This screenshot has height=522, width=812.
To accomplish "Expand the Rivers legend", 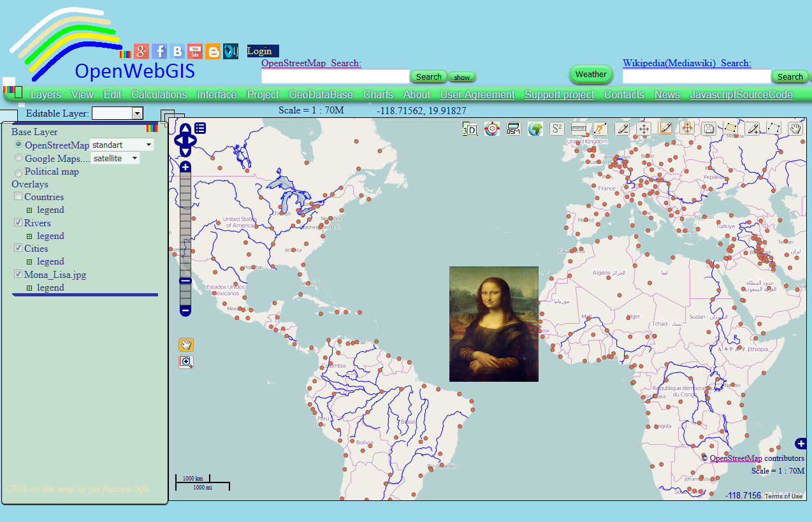I will (x=29, y=236).
